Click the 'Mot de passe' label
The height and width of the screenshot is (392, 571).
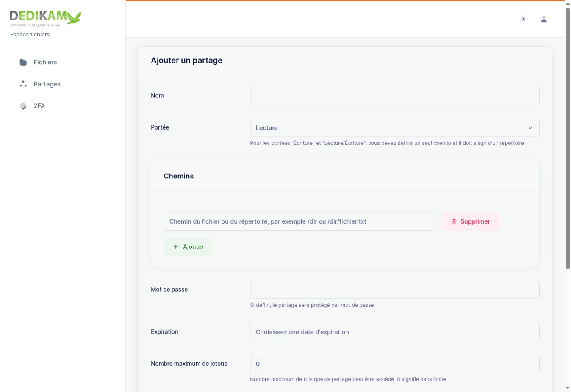(169, 290)
